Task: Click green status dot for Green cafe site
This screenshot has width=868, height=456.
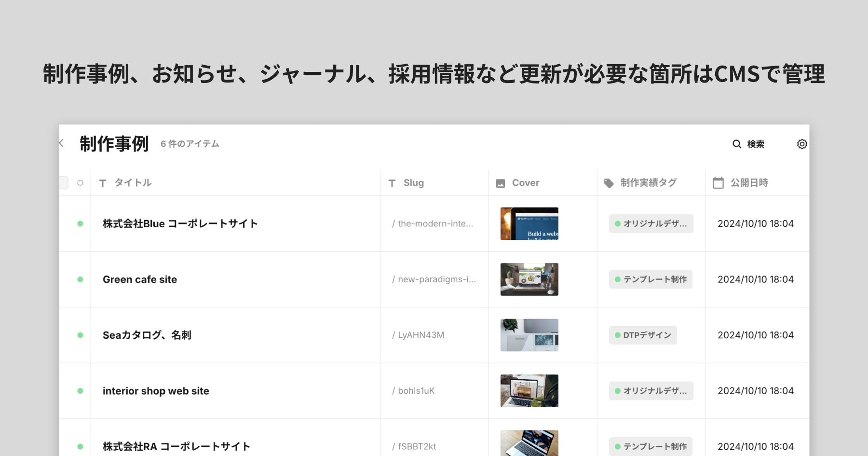Action: [x=81, y=279]
